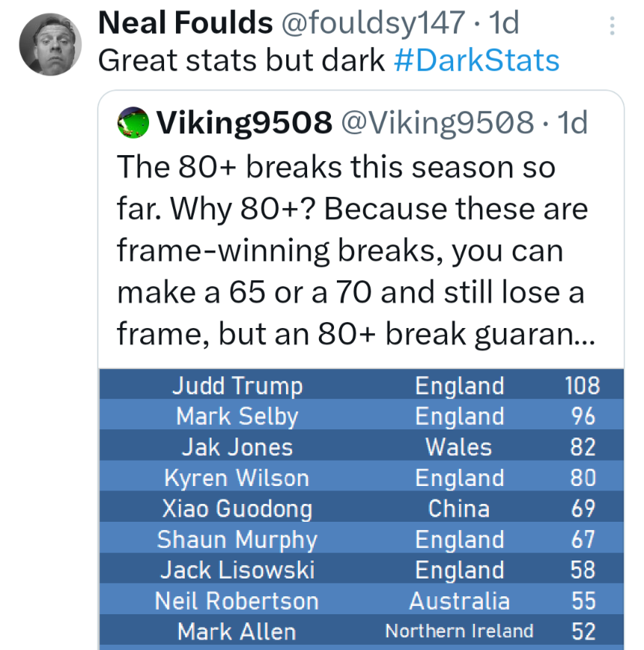Tap Shaun Murphy's name in the image
The width and height of the screenshot is (644, 650).
[237, 540]
